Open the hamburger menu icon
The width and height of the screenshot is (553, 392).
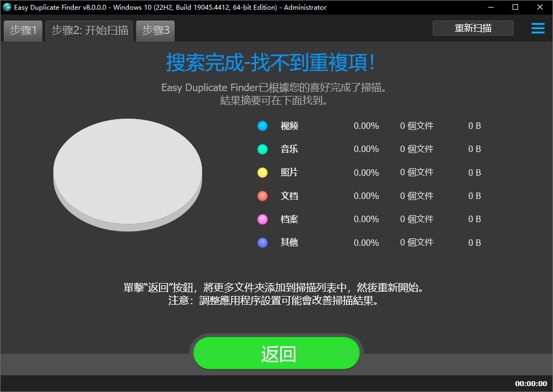pos(538,28)
